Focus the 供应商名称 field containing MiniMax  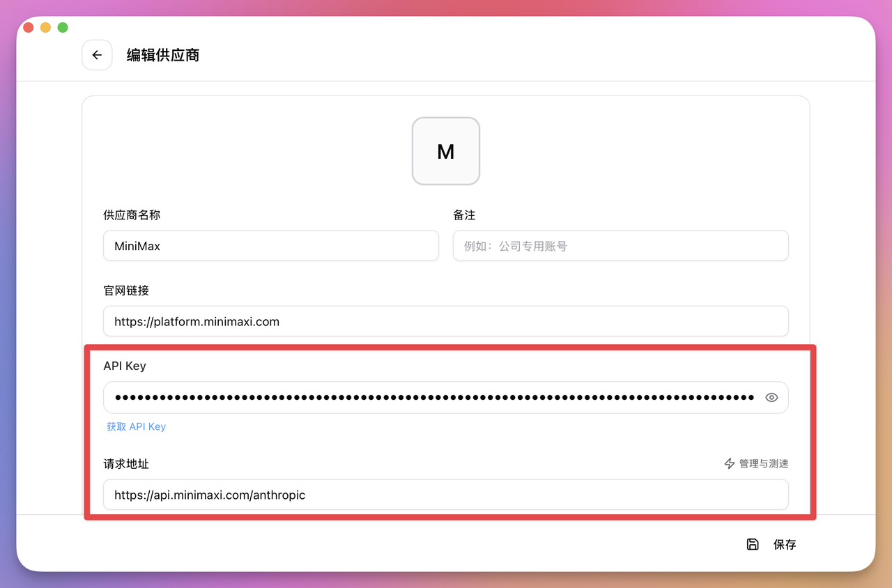point(271,246)
